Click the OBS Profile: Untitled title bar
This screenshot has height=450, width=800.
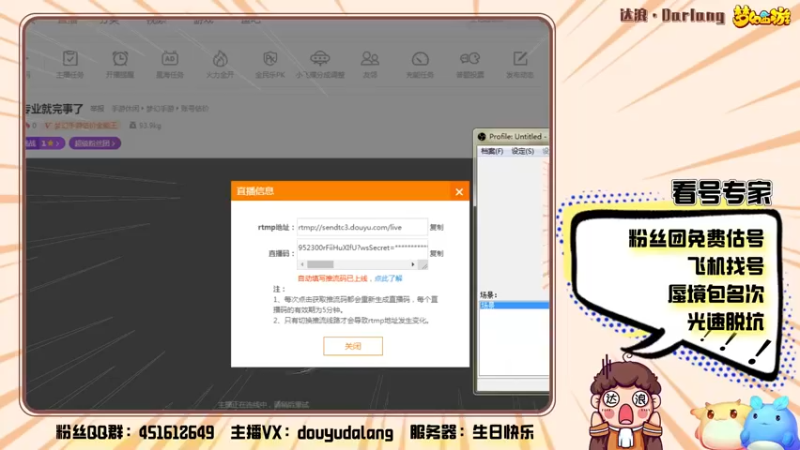point(512,137)
